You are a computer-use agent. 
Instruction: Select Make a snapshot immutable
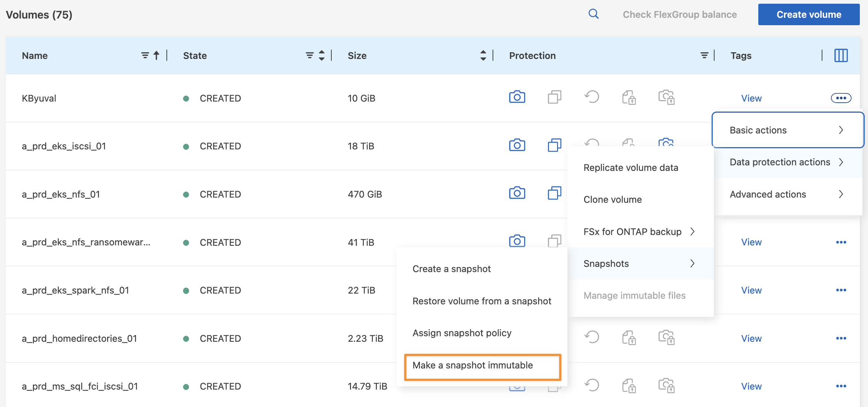pyautogui.click(x=482, y=365)
